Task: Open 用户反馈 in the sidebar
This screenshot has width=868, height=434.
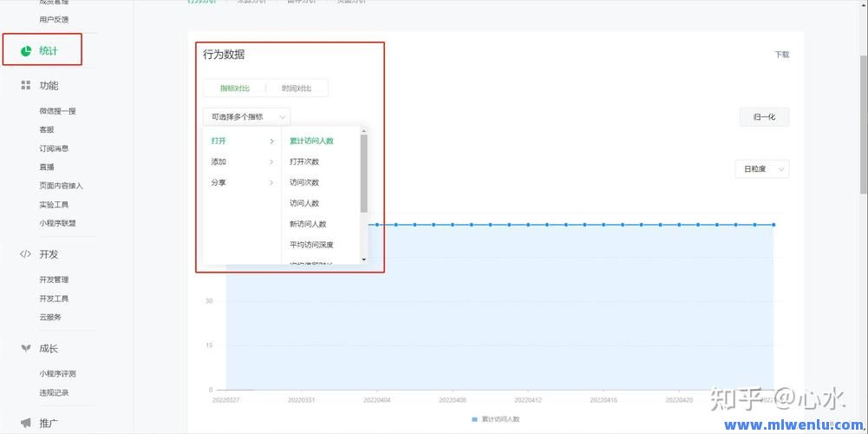Action: [x=54, y=19]
